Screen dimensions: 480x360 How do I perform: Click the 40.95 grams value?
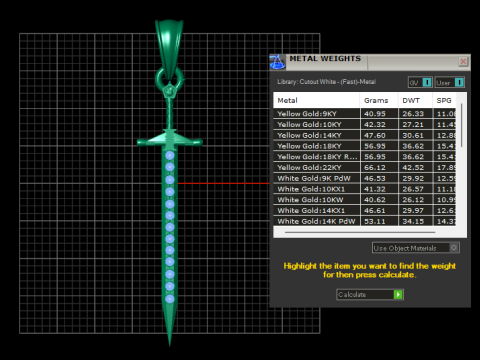375,114
